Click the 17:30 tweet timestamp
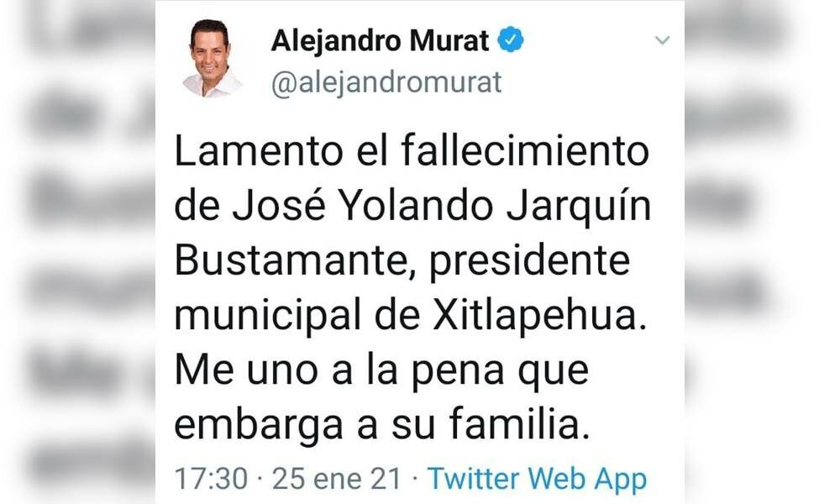This screenshot has height=504, width=840. tap(211, 479)
